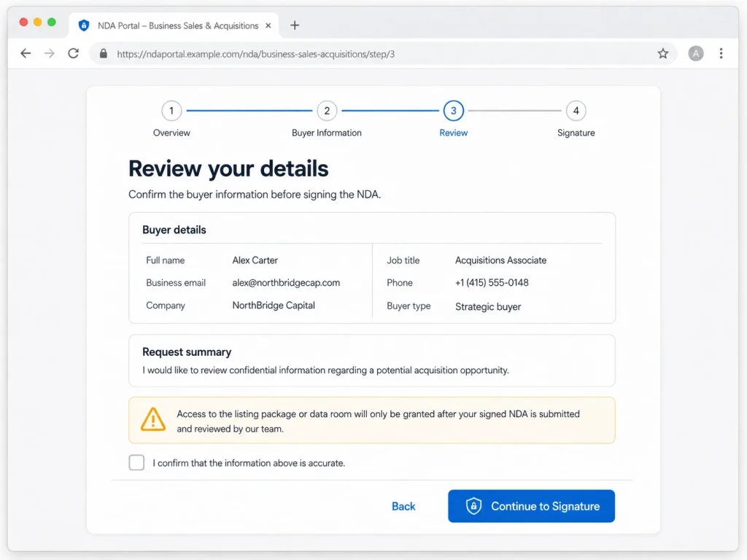Reload the NDA Portal page
Screen dimensions: 747x560
[74, 53]
